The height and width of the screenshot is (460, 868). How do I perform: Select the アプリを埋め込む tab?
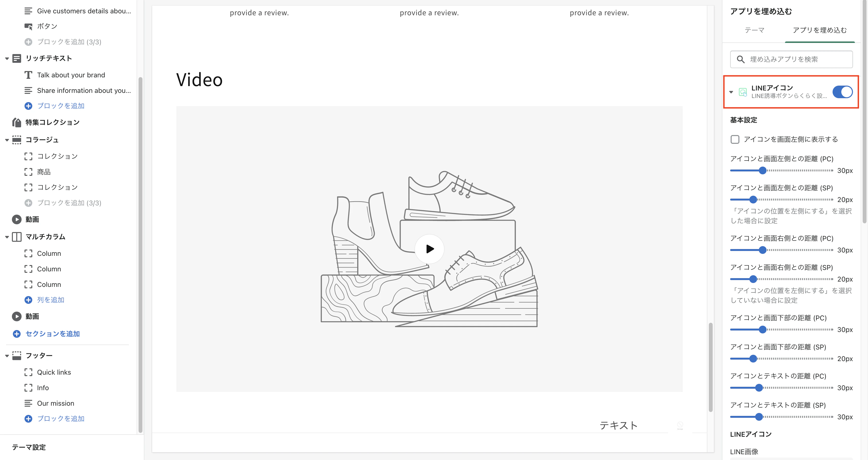[x=819, y=30]
